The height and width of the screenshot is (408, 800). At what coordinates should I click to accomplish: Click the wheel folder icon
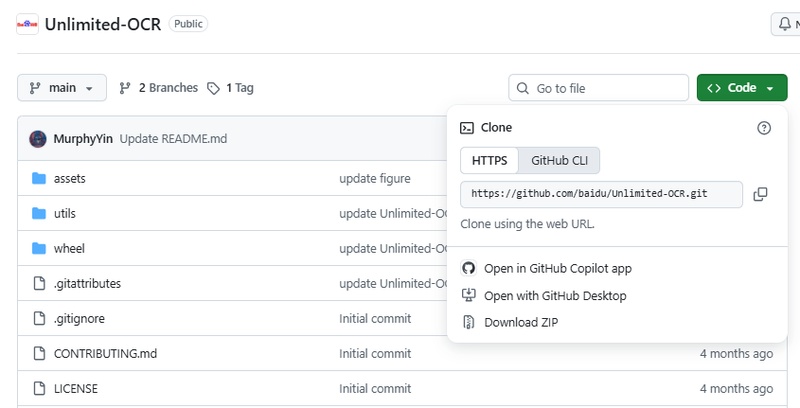[x=39, y=248]
